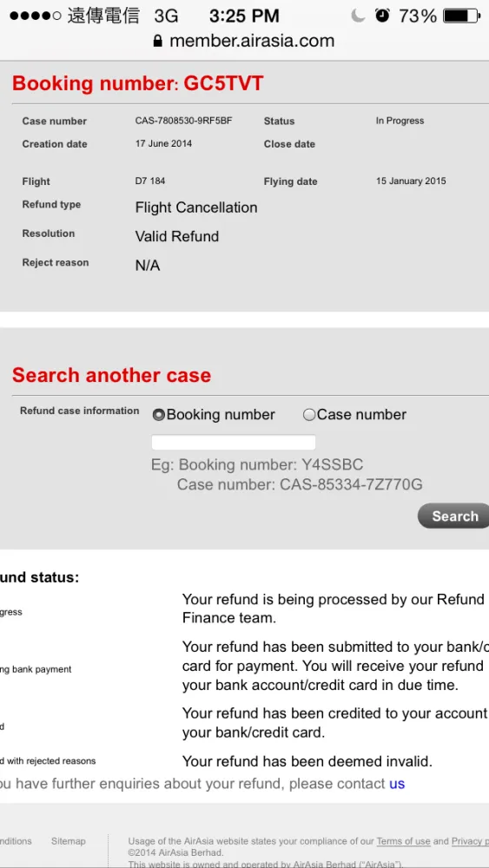Tap the moon do-not-disturb icon
This screenshot has width=489, height=868.
pos(359,16)
